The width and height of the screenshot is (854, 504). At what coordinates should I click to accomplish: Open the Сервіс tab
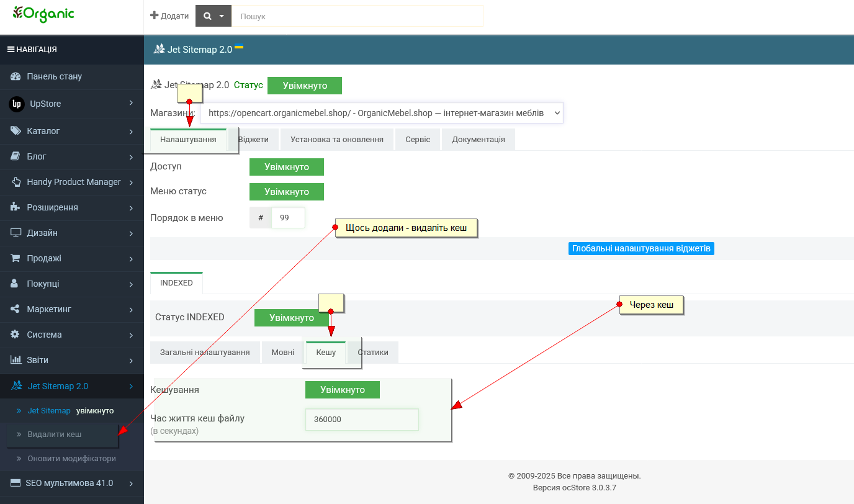click(x=418, y=140)
